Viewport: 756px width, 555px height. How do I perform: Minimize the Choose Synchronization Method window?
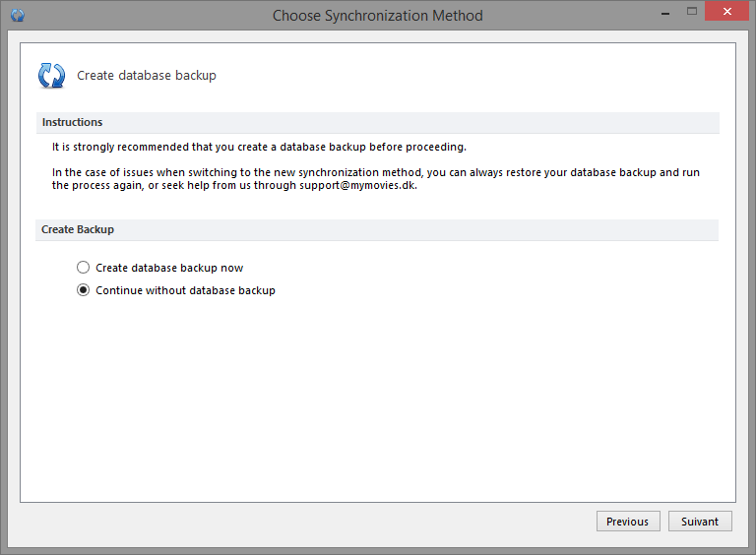pos(665,12)
